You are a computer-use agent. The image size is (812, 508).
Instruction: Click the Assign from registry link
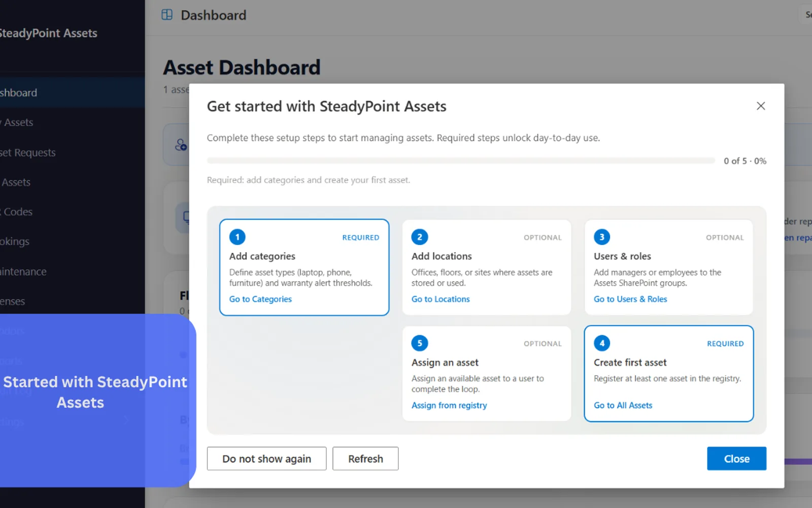(x=449, y=405)
